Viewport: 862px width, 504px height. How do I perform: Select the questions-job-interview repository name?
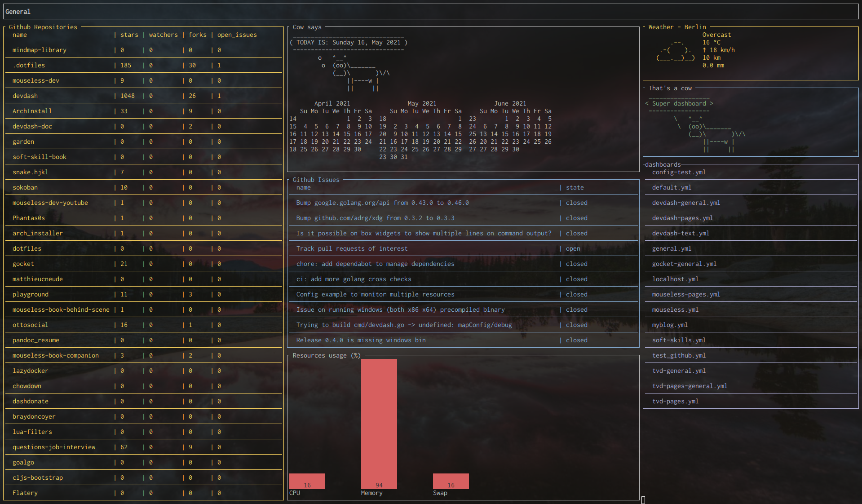pos(54,447)
